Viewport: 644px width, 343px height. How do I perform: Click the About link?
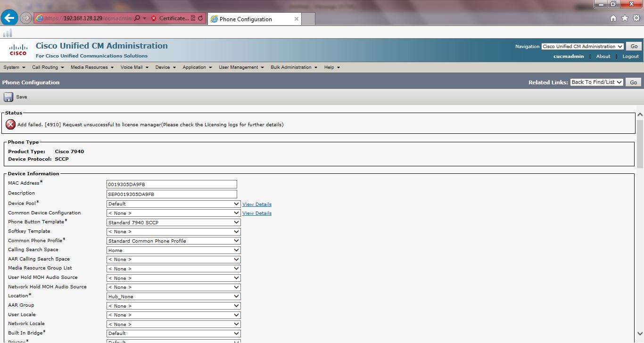[603, 56]
